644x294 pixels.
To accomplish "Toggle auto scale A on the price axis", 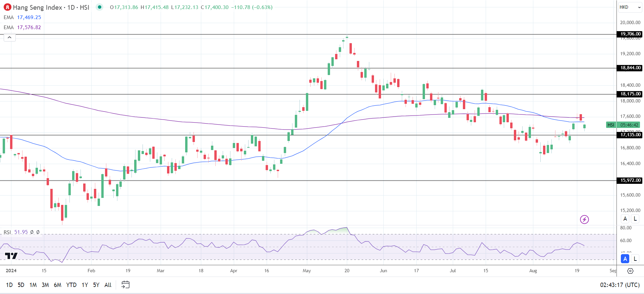I will pos(625,219).
